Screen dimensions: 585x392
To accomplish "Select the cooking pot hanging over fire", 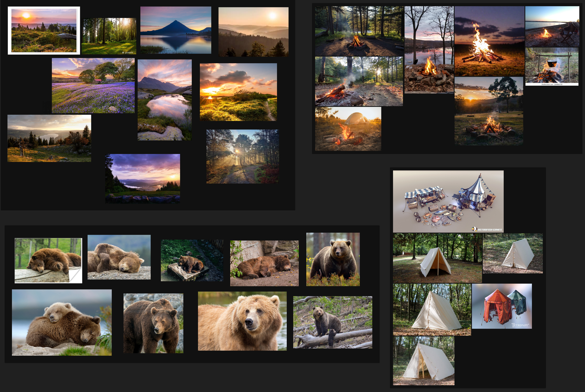I will (552, 66).
